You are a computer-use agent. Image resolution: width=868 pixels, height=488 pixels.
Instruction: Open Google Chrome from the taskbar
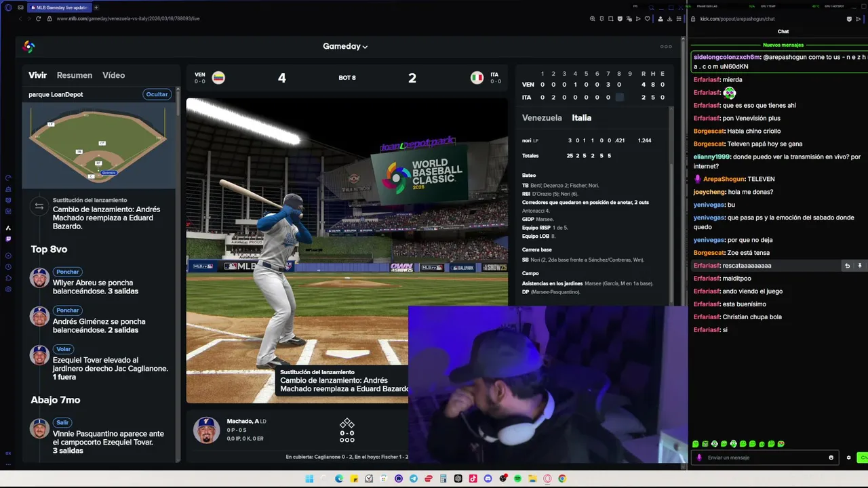point(562,479)
